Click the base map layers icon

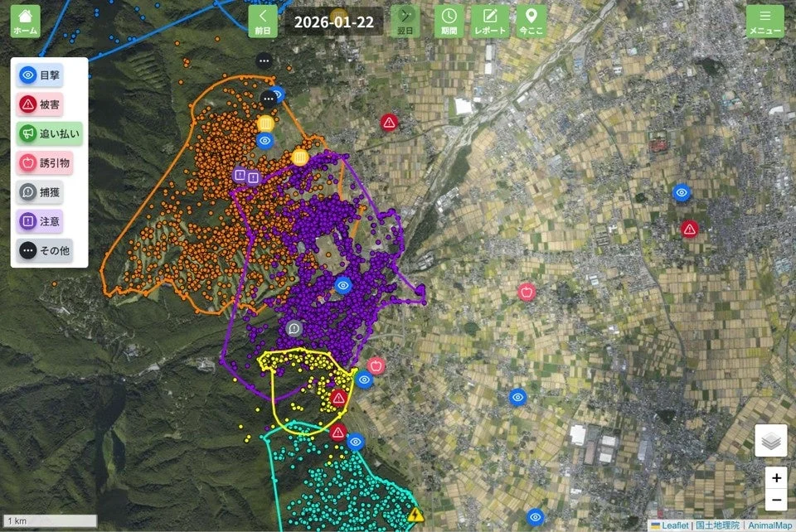coord(769,440)
